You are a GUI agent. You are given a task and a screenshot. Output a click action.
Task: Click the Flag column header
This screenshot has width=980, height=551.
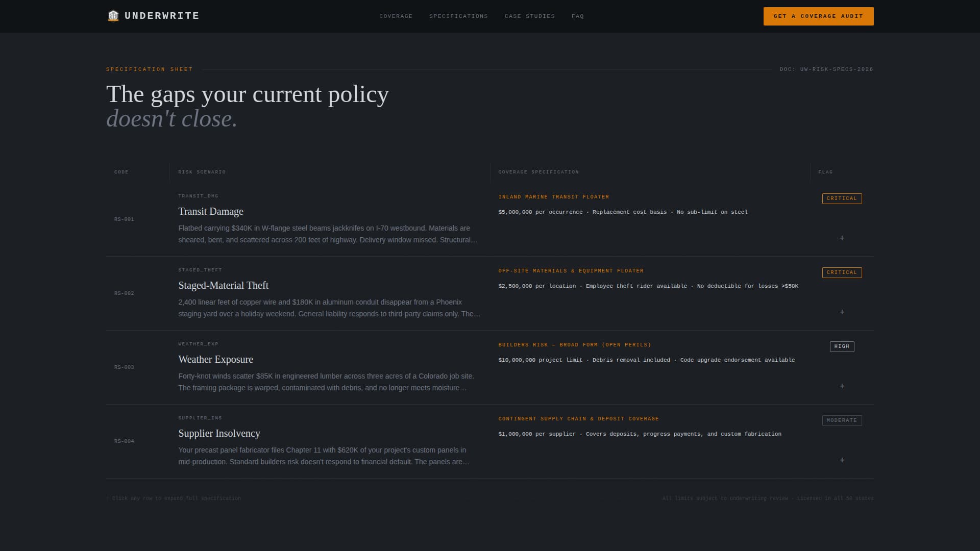coord(825,172)
